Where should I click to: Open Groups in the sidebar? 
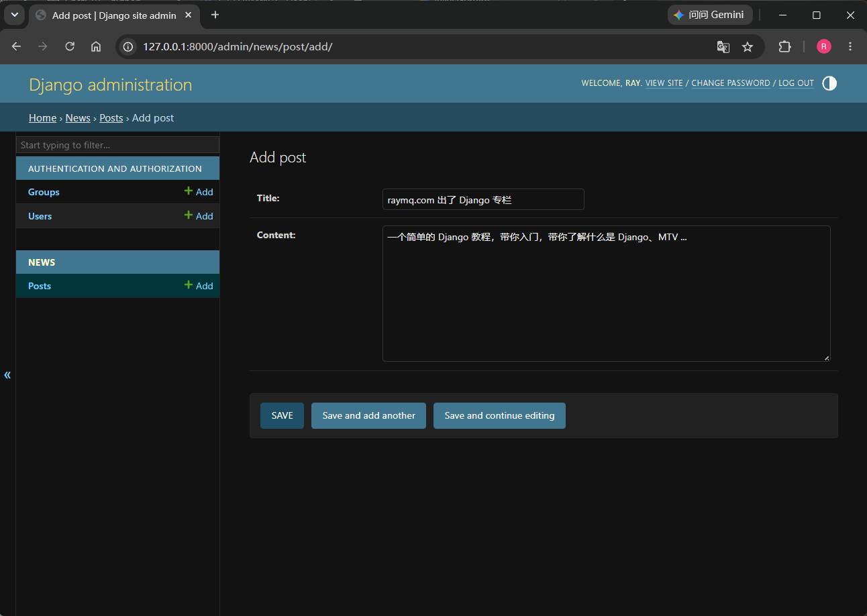(x=44, y=192)
